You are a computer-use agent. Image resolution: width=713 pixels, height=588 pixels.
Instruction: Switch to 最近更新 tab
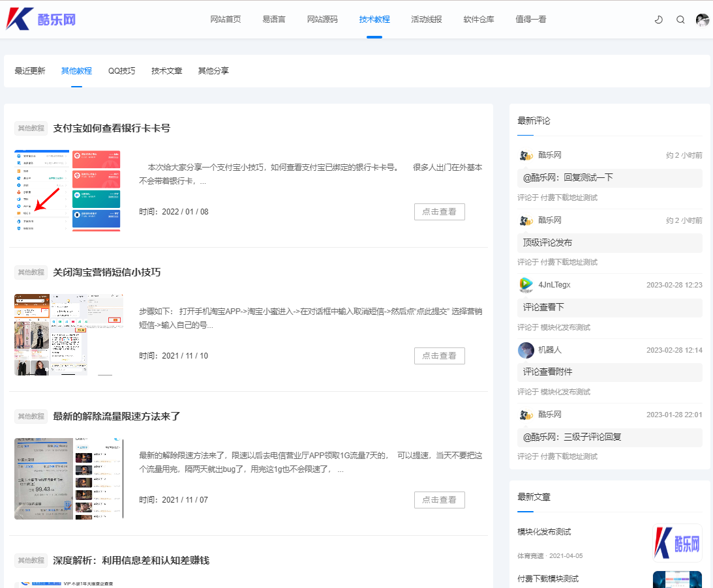point(30,70)
